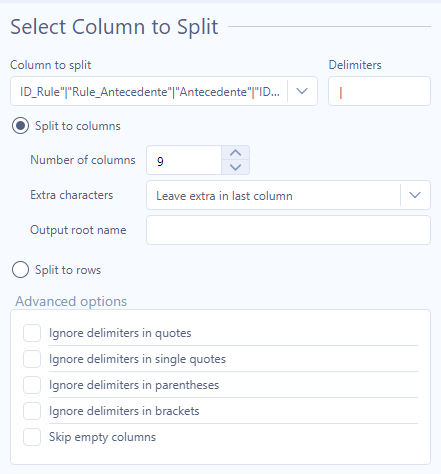Viewport: 441px width, 474px height.
Task: Decrease number of columns with down arrow
Action: 235,167
